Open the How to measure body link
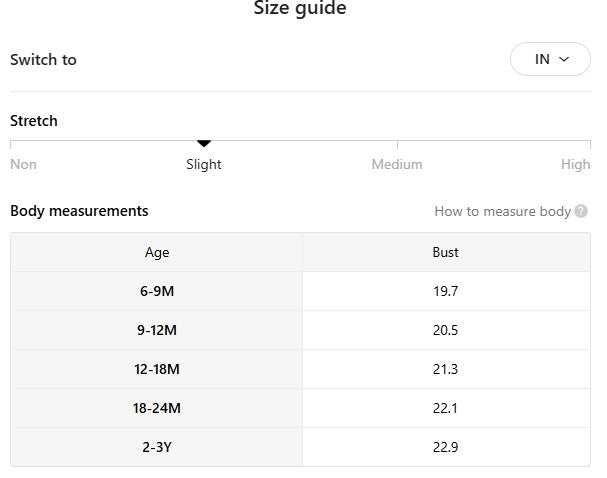This screenshot has height=478, width=607. point(502,211)
